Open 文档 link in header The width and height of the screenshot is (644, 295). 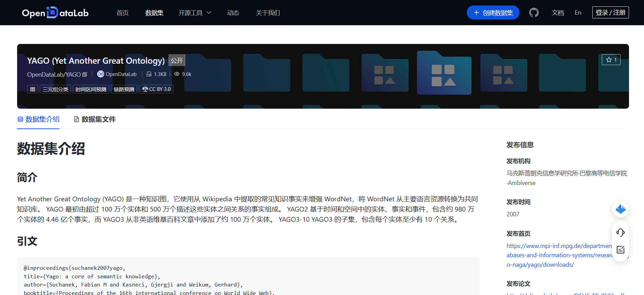point(558,13)
